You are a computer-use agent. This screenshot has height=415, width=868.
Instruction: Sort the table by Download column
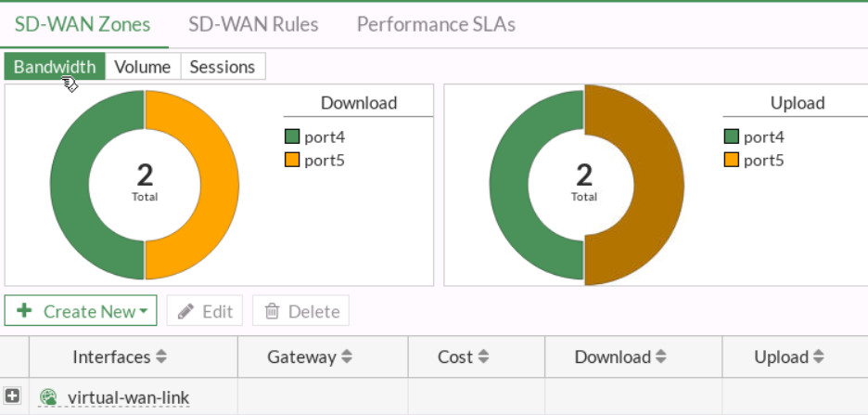click(x=612, y=357)
